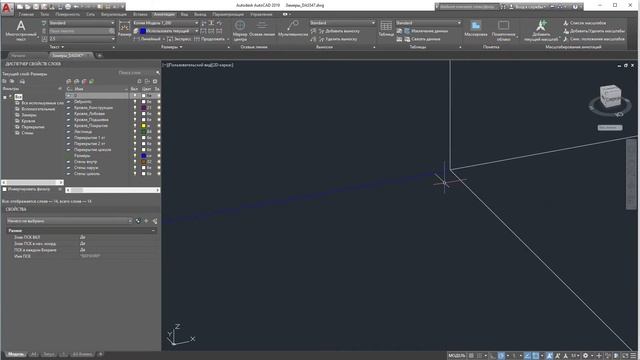Click Синх. положения масштабов button
The width and height of the screenshot is (640, 360).
point(594,39)
